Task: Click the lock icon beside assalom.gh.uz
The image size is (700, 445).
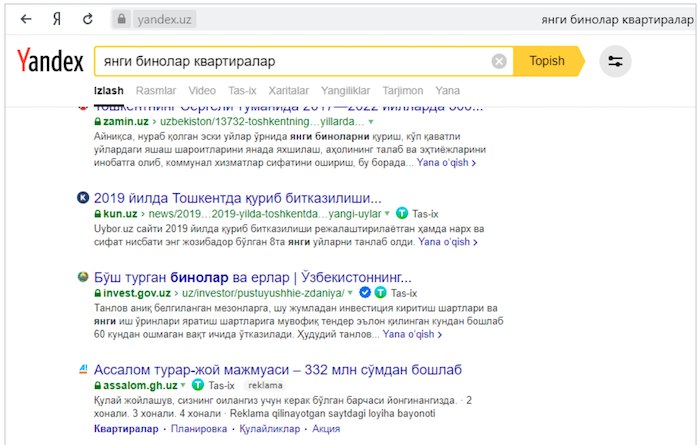Action: pos(98,386)
